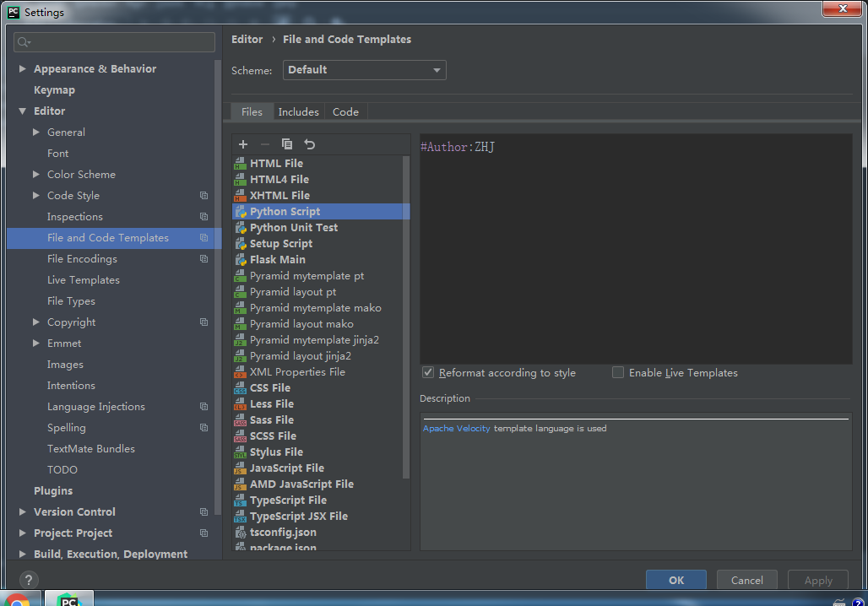Click the HTML File template icon
This screenshot has width=868, height=606.
pos(241,163)
